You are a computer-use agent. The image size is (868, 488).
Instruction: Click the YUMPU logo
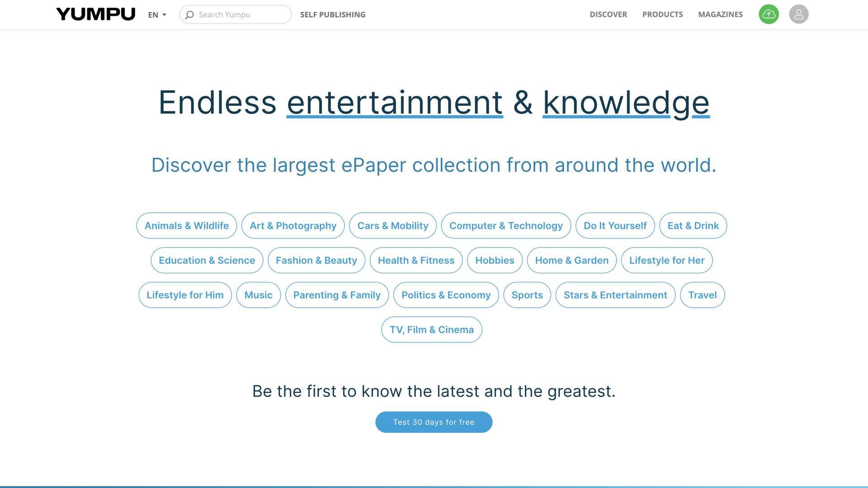(x=96, y=14)
